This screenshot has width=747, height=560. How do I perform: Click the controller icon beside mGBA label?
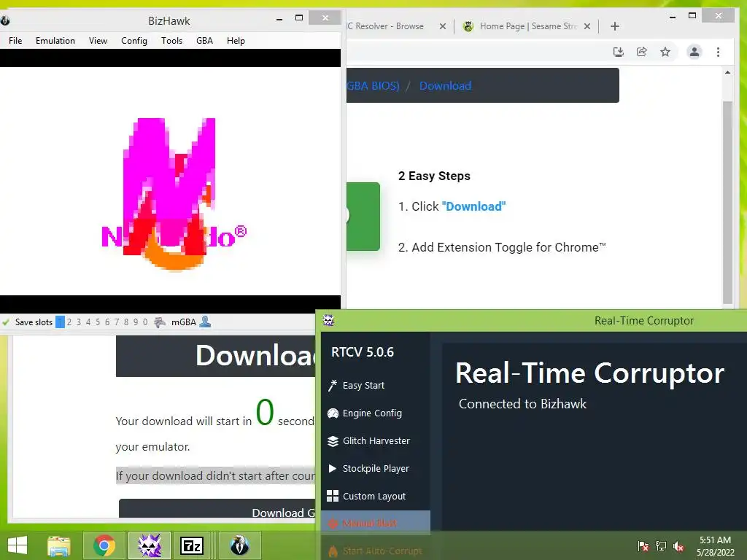(160, 322)
